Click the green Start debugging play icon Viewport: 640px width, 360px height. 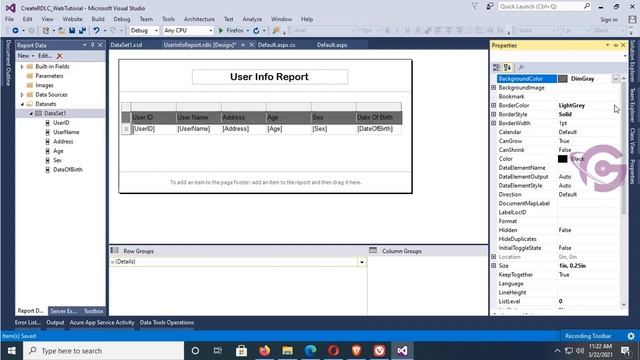[x=221, y=31]
